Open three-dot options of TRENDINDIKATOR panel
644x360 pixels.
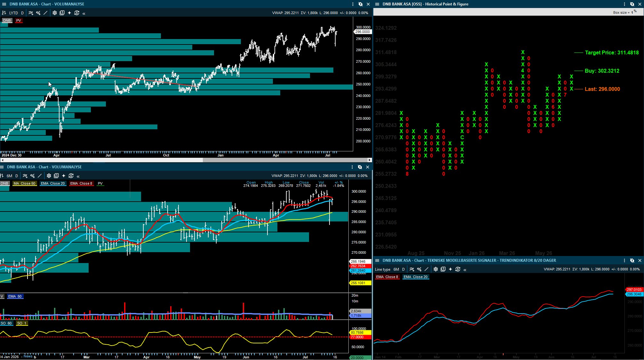(x=624, y=260)
